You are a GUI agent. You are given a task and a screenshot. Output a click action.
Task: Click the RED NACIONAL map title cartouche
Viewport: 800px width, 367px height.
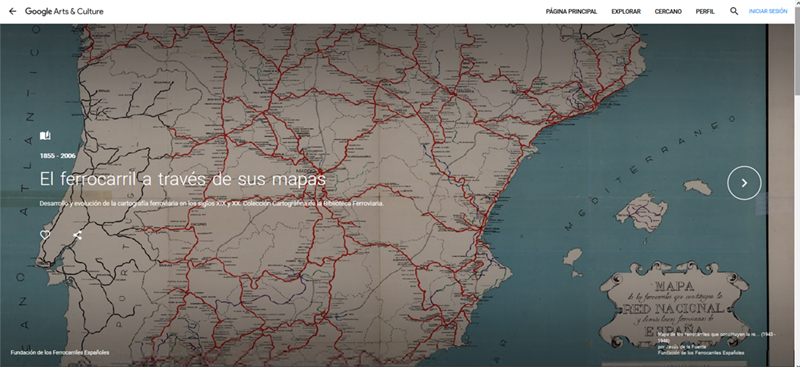[674, 305]
